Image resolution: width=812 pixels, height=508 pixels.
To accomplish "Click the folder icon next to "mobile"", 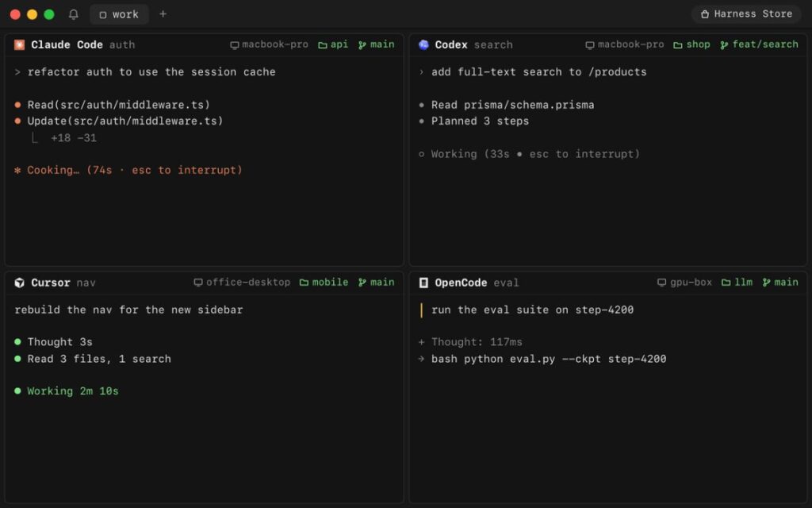I will coord(304,283).
